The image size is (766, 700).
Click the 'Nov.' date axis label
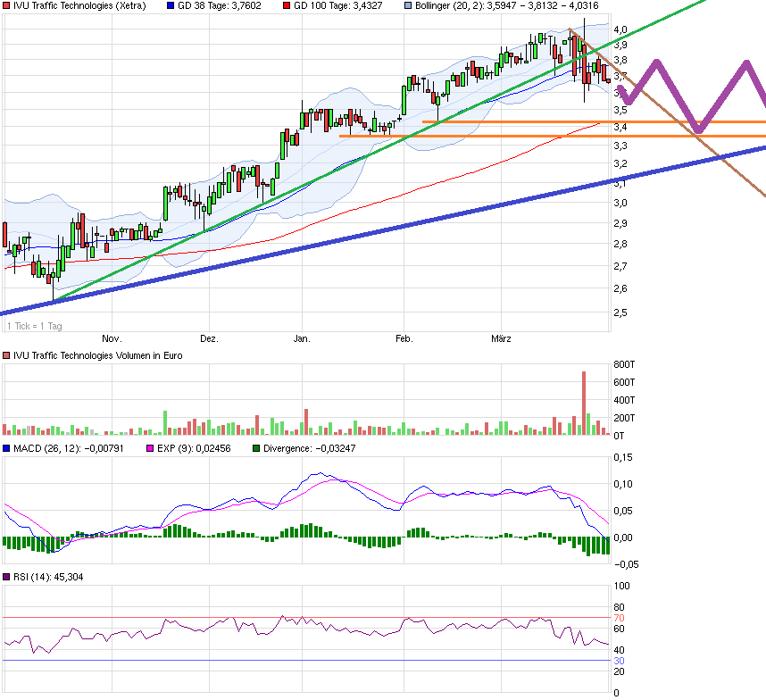[112, 338]
